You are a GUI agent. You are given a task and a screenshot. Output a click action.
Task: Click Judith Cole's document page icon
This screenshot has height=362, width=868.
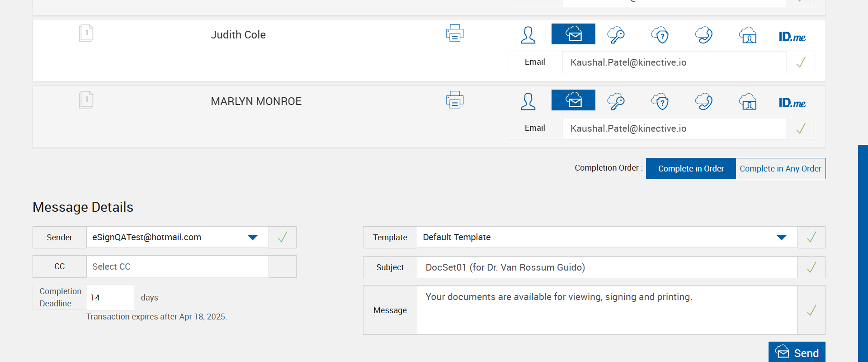click(86, 33)
